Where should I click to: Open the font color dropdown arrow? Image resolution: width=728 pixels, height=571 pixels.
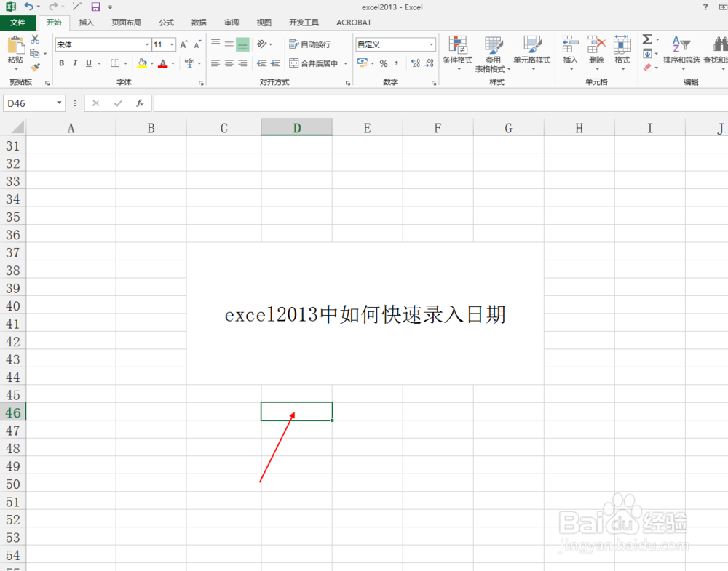[x=173, y=63]
